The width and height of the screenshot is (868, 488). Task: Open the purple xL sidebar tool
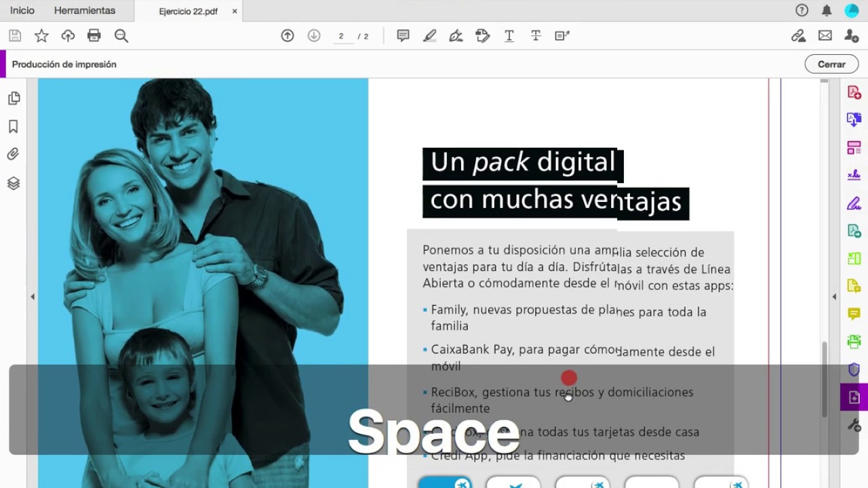[x=854, y=175]
